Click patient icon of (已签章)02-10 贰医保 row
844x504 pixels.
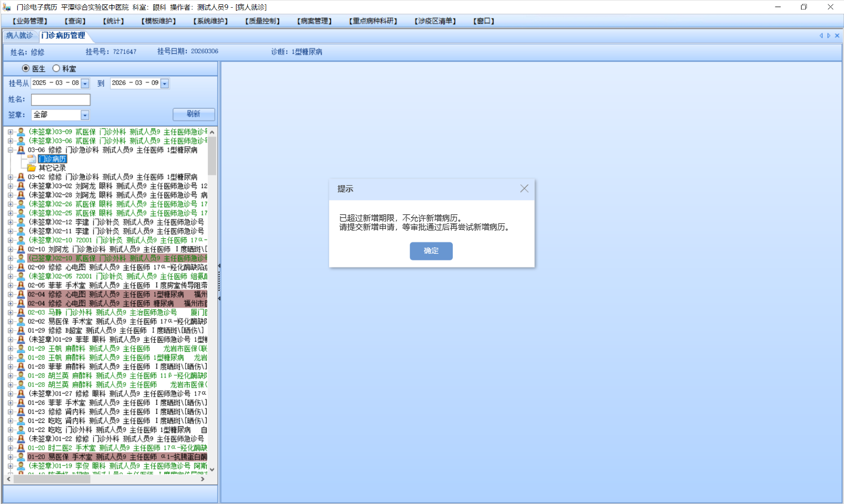(21, 258)
